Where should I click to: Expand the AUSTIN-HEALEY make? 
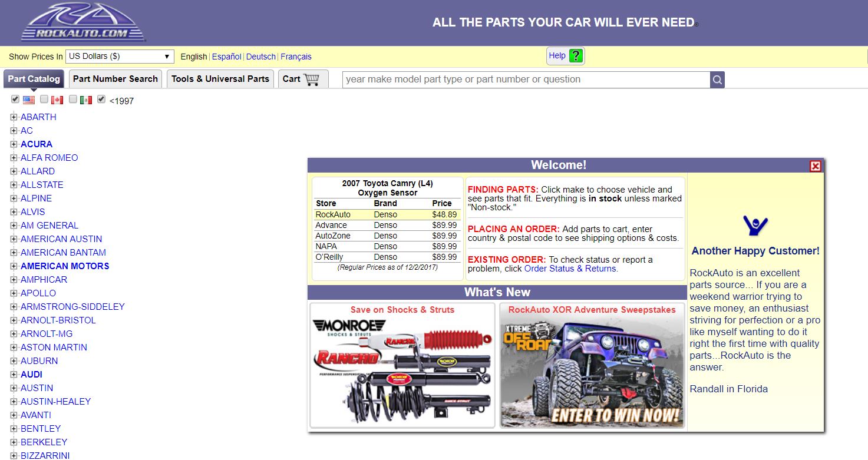pos(14,402)
